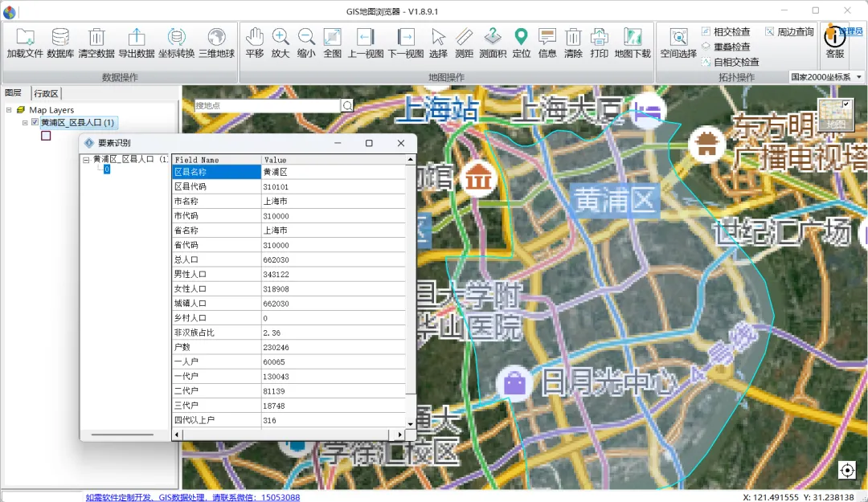This screenshot has width=868, height=502.
Task: Choose the 空间选择 spatial selection tool
Action: pos(678,38)
